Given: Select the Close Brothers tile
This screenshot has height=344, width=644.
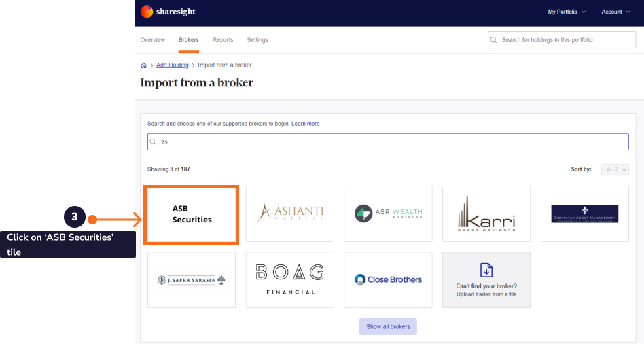Looking at the screenshot, I should pyautogui.click(x=388, y=280).
